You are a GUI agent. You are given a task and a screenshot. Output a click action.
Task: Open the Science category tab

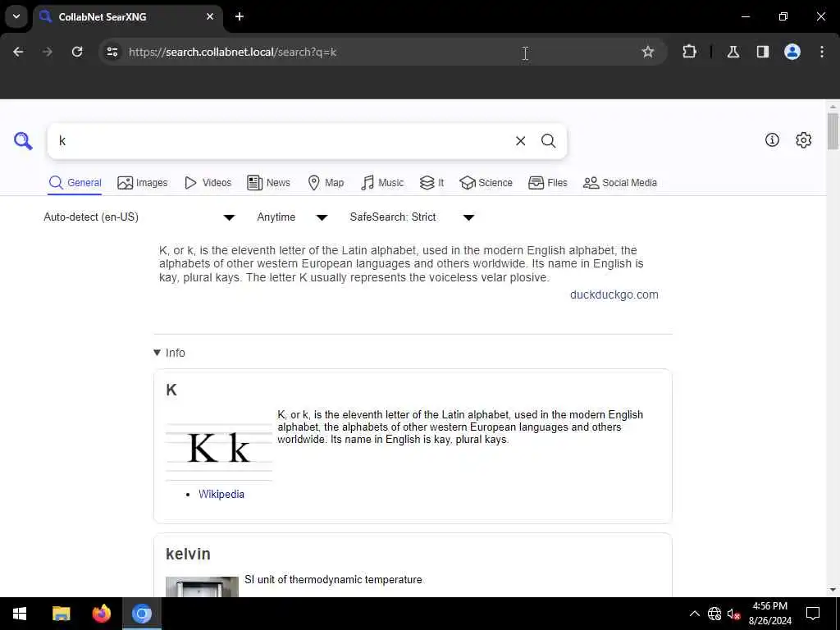(486, 183)
